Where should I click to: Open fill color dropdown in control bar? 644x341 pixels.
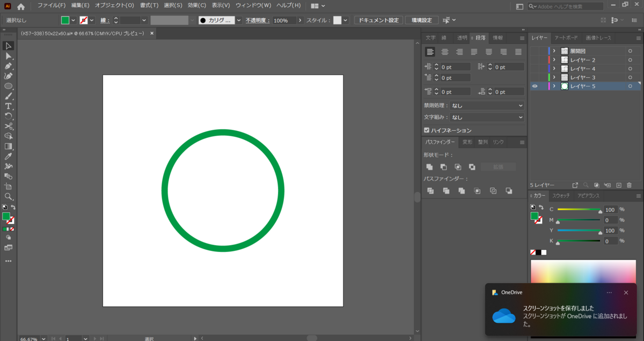click(73, 20)
